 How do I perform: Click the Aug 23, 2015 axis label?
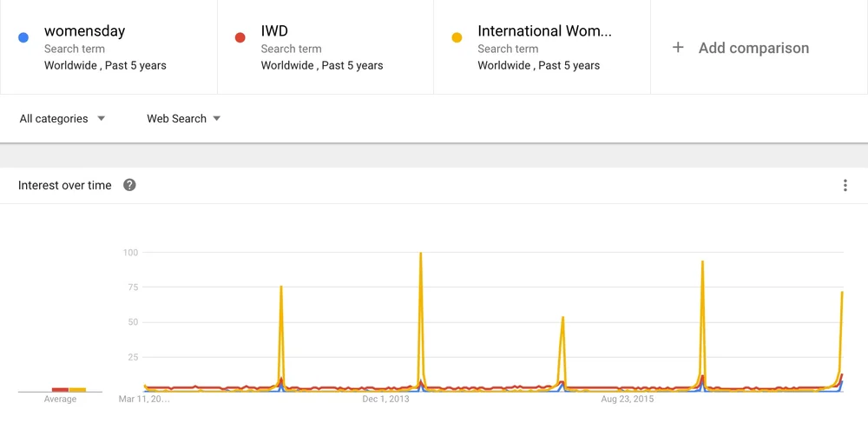[x=628, y=399]
